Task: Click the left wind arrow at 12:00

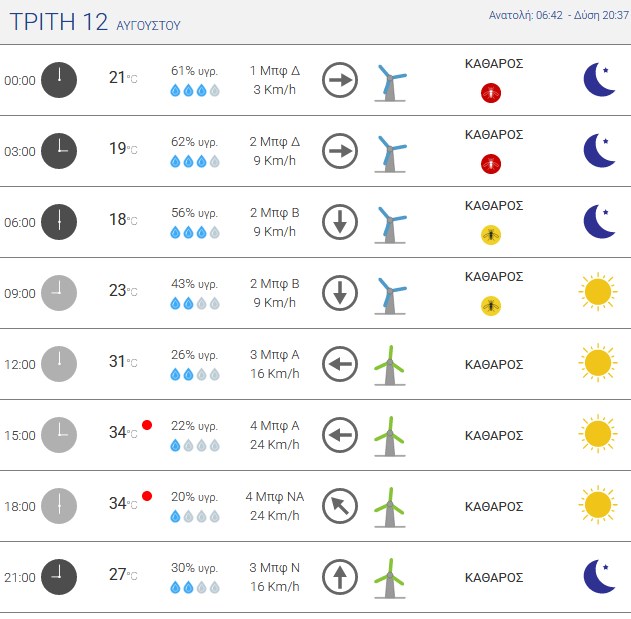Action: pos(340,364)
